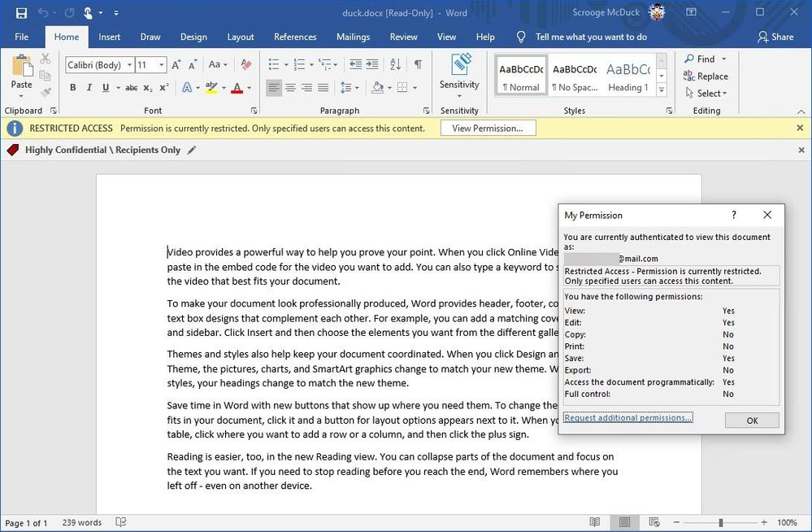Increase font size with grow font icon
This screenshot has height=532, width=812.
coord(176,65)
